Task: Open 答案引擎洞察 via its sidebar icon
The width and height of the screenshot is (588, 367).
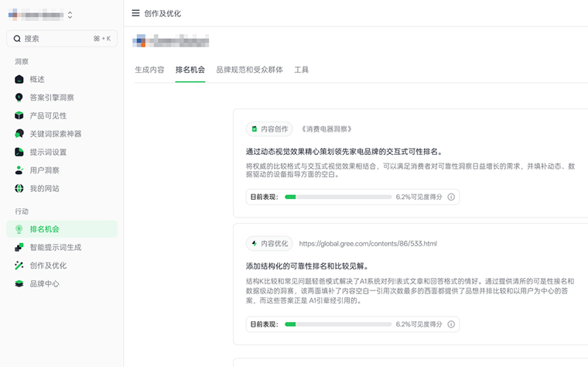Action: [x=19, y=98]
